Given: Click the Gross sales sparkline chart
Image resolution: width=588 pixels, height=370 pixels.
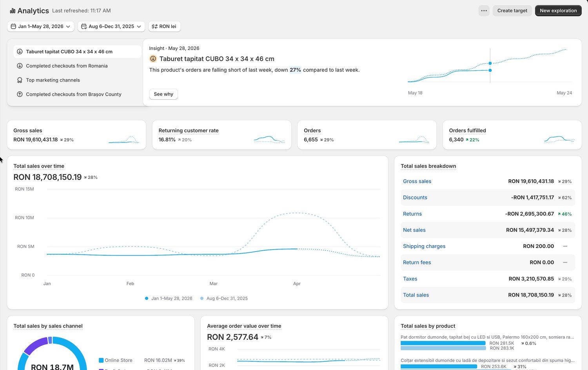Looking at the screenshot, I should [124, 139].
